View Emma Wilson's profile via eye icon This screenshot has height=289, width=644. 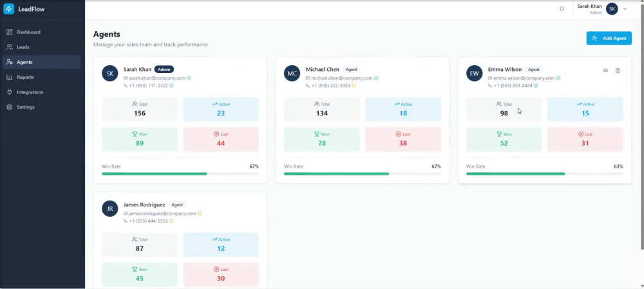605,70
